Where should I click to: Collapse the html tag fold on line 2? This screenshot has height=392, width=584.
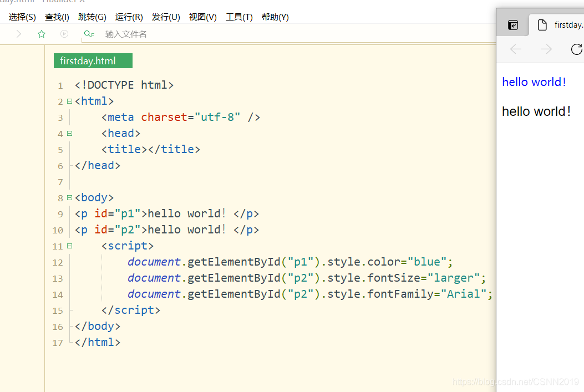point(69,101)
